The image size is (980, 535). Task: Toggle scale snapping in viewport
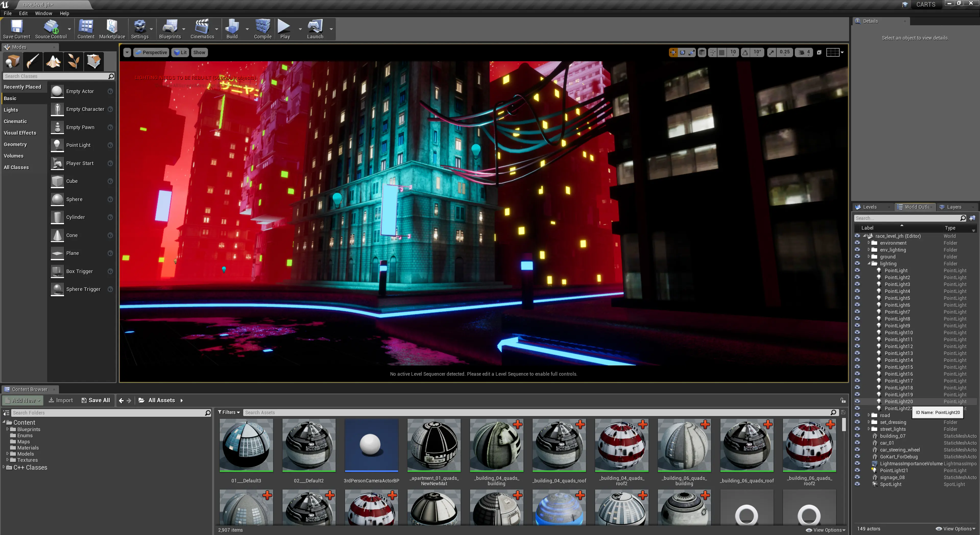coord(771,53)
